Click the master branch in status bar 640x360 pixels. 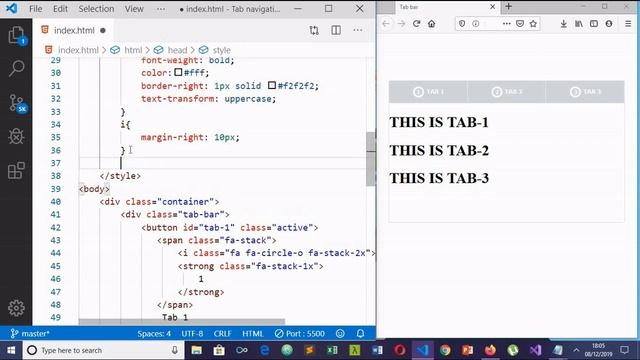click(x=30, y=333)
